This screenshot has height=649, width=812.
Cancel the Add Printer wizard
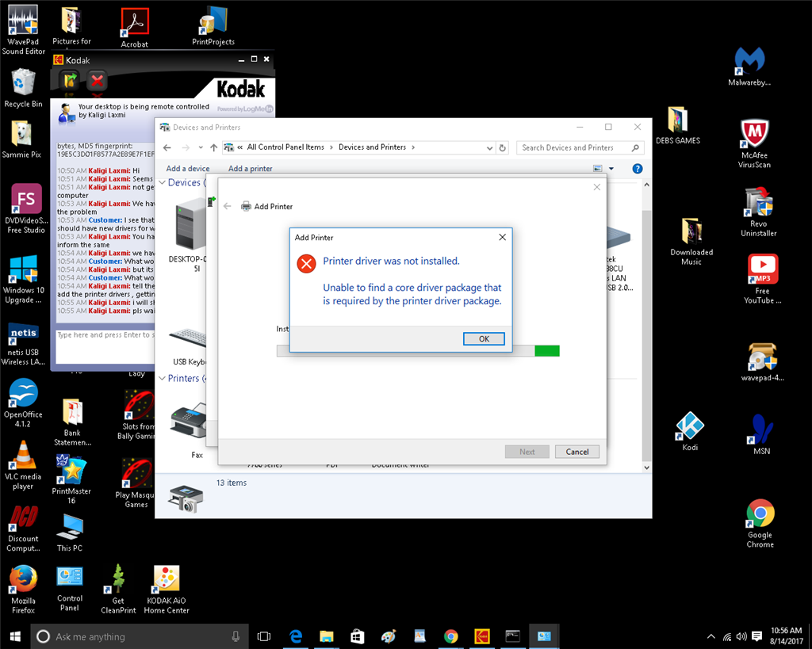pyautogui.click(x=577, y=452)
